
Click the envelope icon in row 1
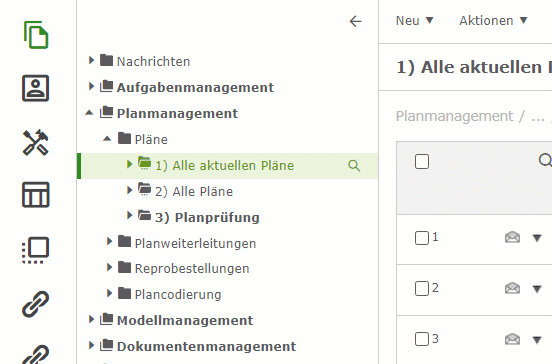512,238
